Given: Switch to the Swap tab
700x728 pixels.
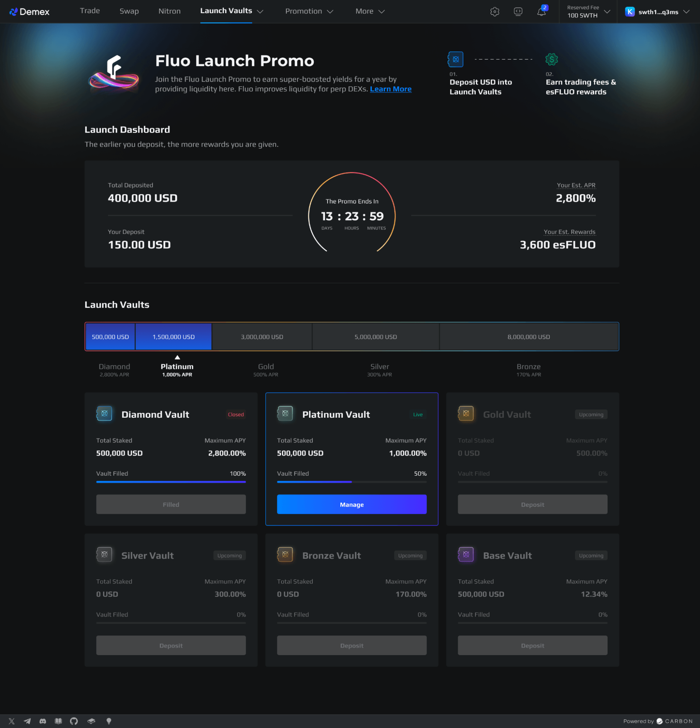Looking at the screenshot, I should [x=129, y=11].
